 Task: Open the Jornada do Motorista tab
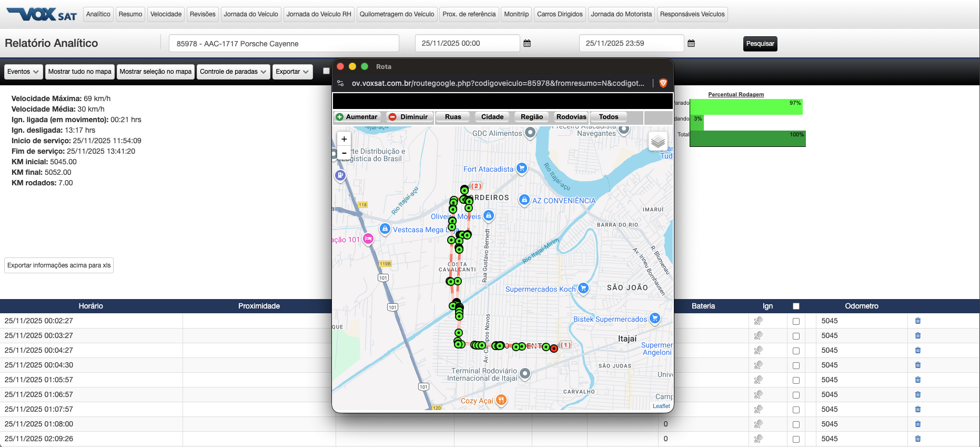[621, 14]
